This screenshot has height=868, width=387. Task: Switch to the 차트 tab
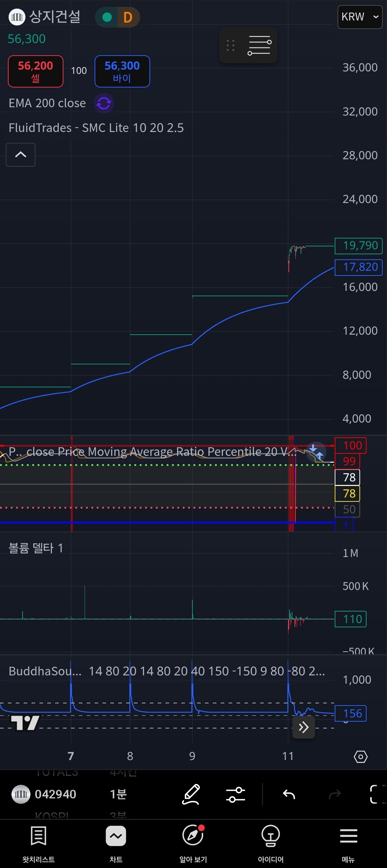point(116,844)
